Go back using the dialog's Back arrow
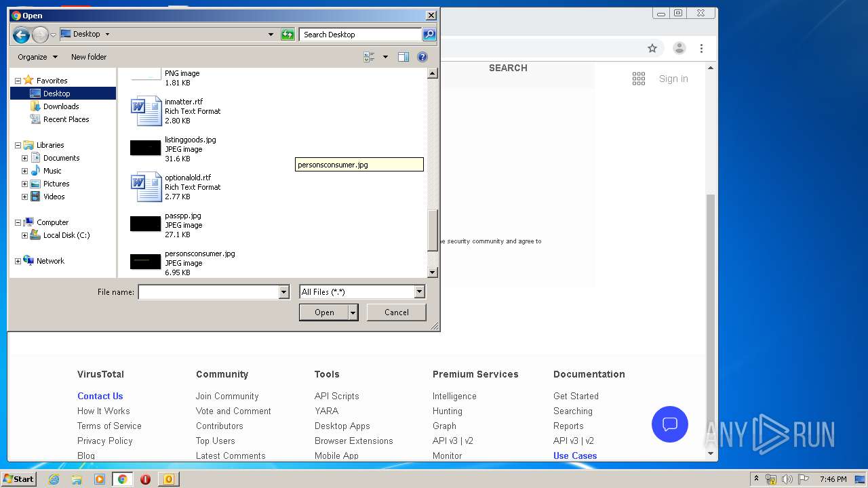Screen dimensions: 868x488 pyautogui.click(x=21, y=35)
